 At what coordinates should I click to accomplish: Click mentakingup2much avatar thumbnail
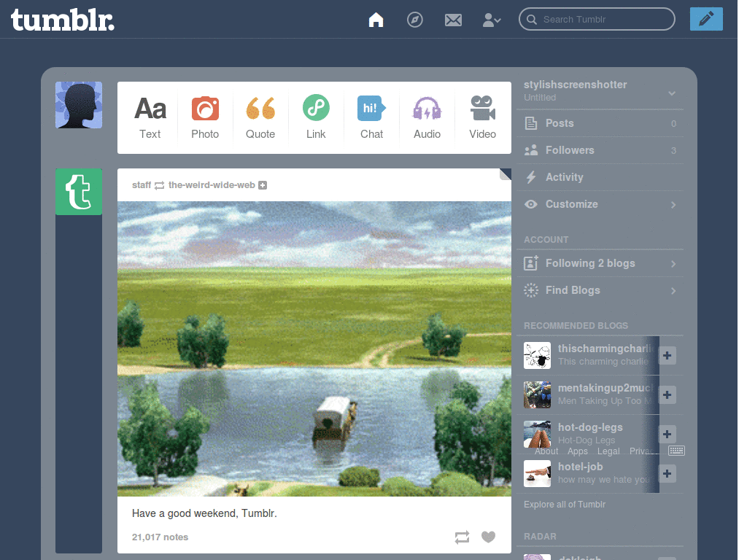537,394
